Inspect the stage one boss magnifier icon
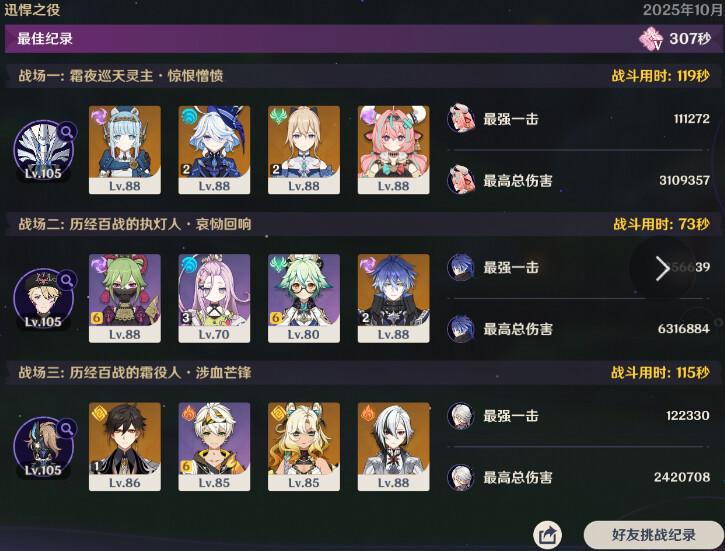Viewport: 725px width, 551px height. (x=67, y=132)
